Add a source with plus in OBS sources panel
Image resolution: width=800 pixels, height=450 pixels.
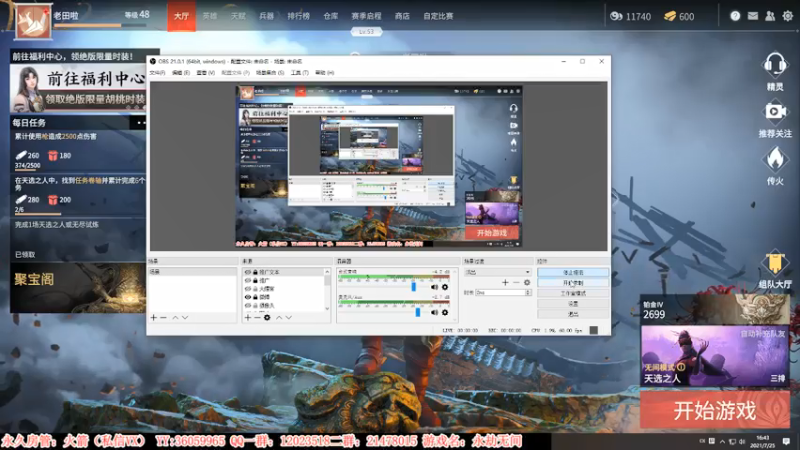(x=247, y=317)
